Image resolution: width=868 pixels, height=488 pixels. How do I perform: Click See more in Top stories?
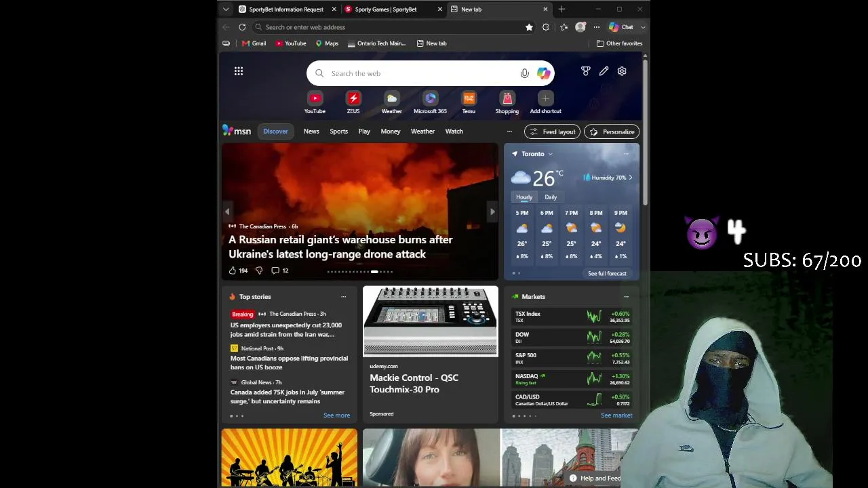point(337,415)
